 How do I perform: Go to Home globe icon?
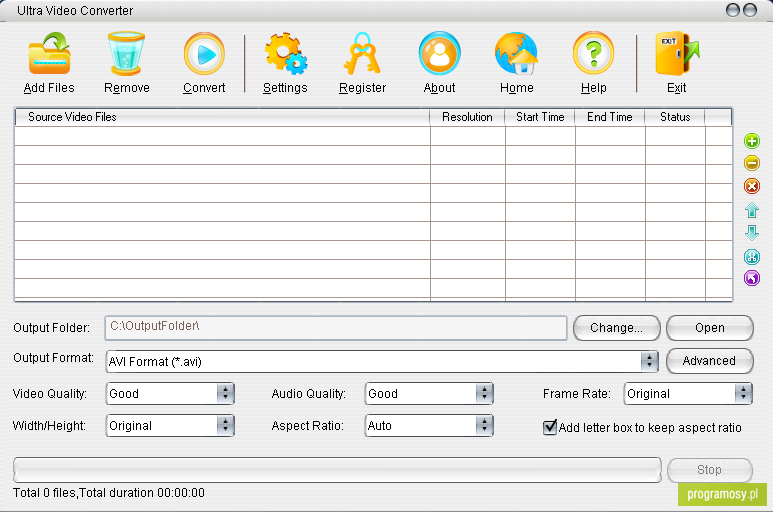pyautogui.click(x=516, y=53)
